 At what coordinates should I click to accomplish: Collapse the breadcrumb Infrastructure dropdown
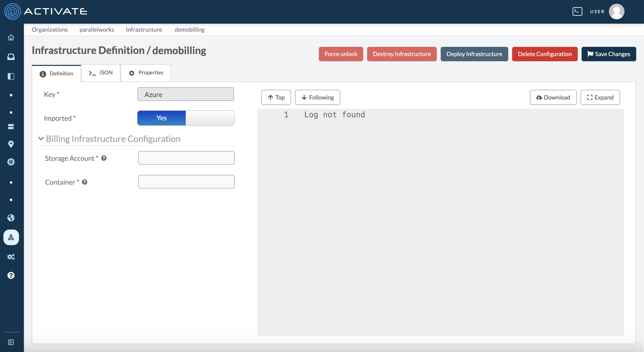click(x=144, y=29)
